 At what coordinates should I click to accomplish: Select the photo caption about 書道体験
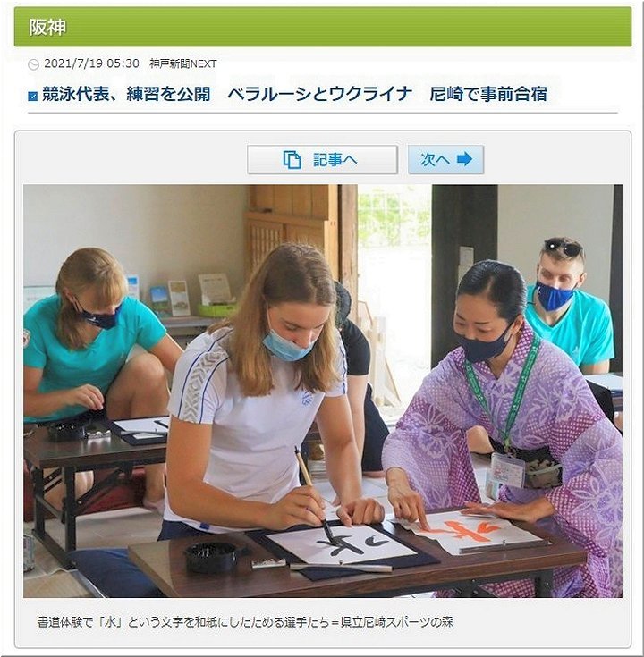pos(245,622)
